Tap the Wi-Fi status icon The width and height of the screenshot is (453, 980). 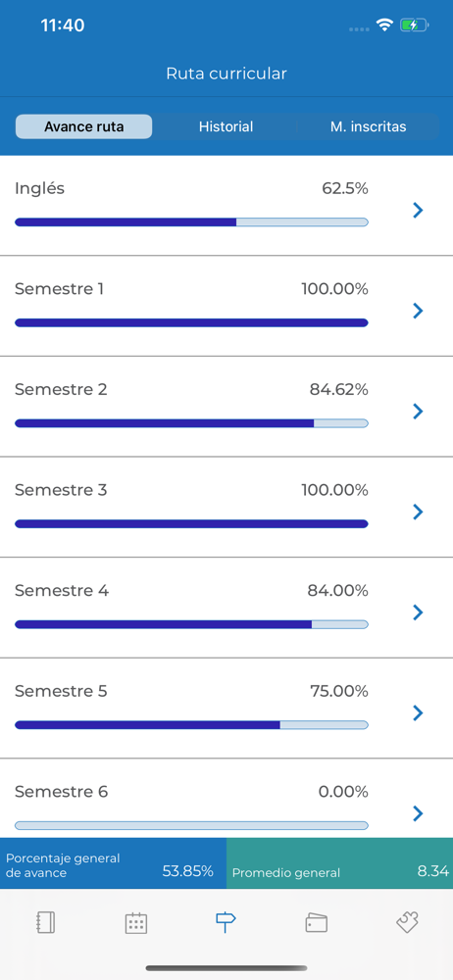pyautogui.click(x=384, y=25)
